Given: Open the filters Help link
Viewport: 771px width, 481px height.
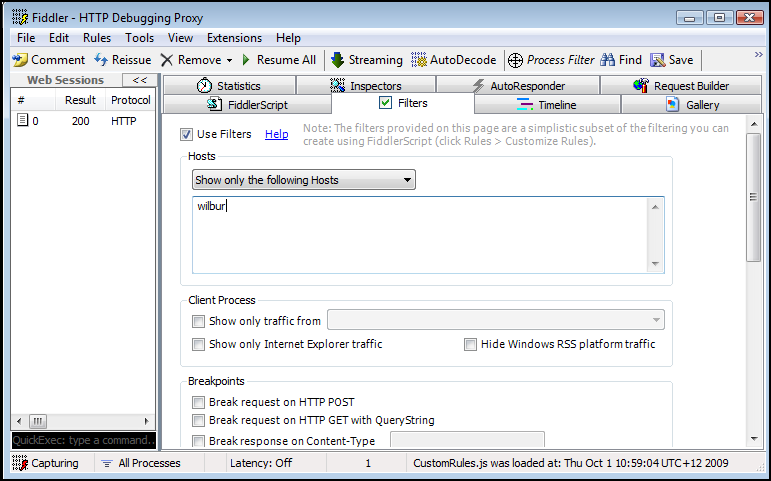Looking at the screenshot, I should point(276,134).
